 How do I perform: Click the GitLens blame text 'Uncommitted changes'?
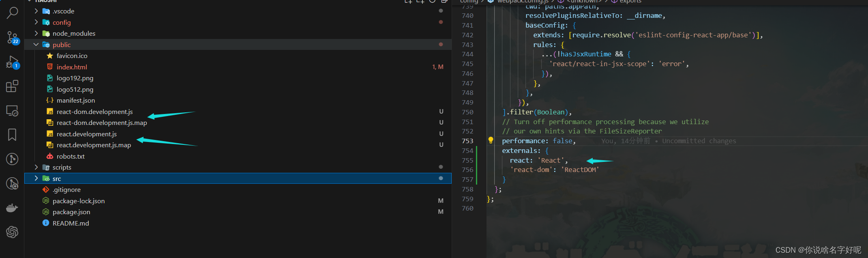[699, 141]
